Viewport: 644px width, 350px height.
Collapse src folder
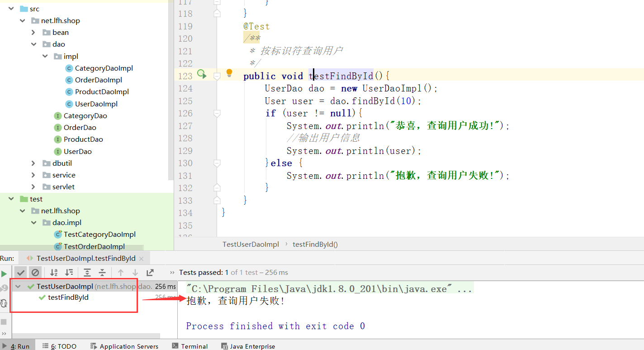click(x=11, y=9)
